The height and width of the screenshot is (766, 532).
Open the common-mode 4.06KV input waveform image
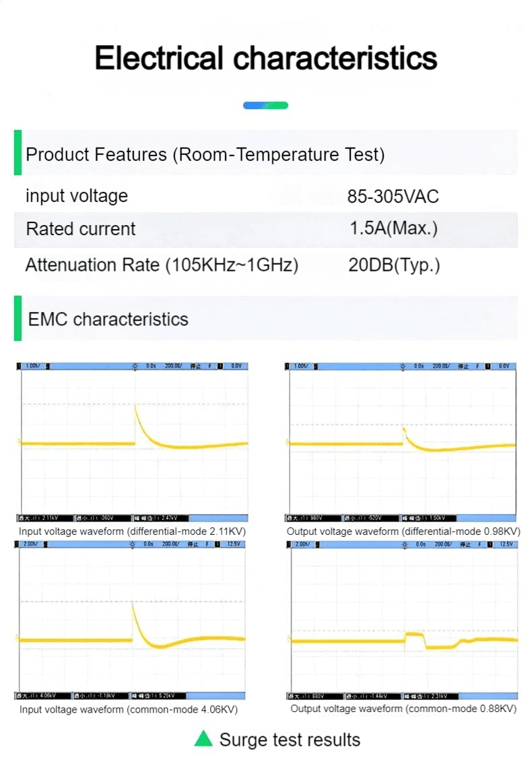click(131, 620)
